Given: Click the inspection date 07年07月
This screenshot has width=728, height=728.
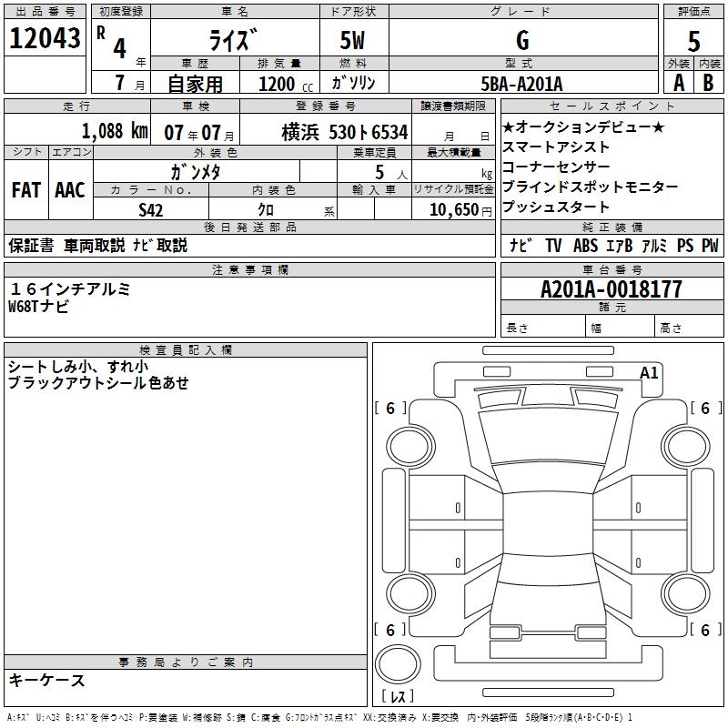Looking at the screenshot, I should point(198,133).
